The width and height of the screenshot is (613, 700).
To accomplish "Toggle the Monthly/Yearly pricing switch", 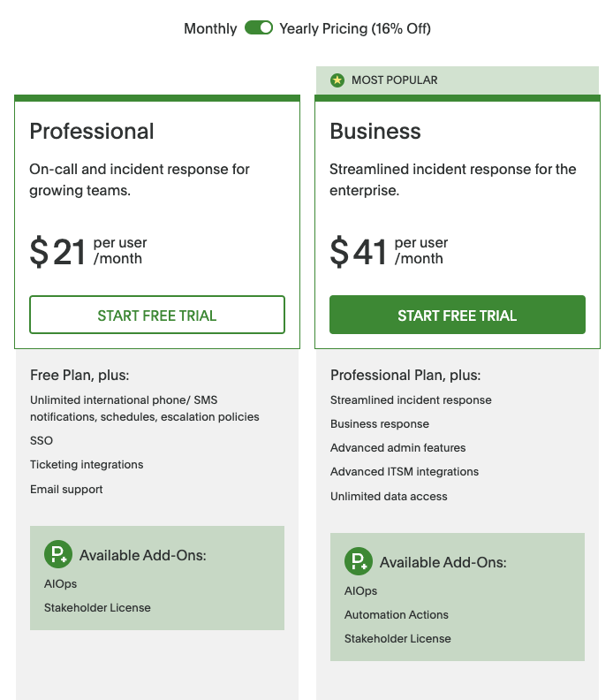I will tap(259, 28).
